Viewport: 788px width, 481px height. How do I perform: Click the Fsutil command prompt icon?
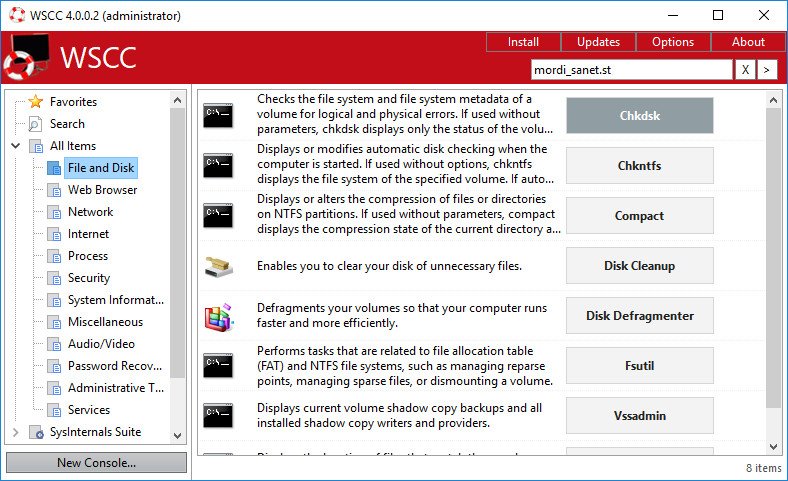tap(218, 366)
